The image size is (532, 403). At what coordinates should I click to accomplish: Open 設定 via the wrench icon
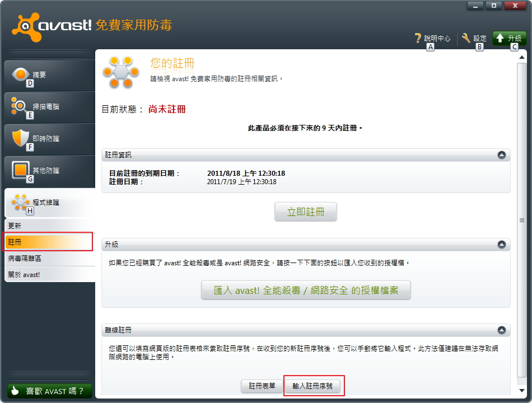(x=466, y=38)
